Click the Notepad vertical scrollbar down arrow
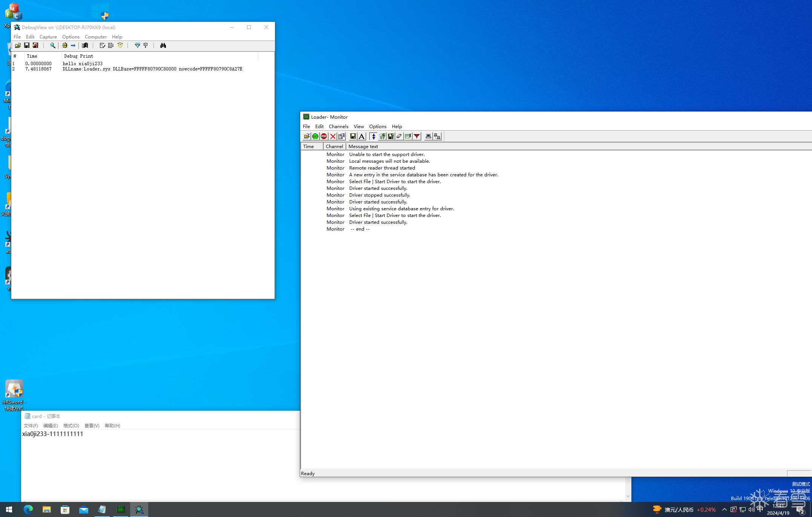The image size is (812, 517). coord(628,496)
